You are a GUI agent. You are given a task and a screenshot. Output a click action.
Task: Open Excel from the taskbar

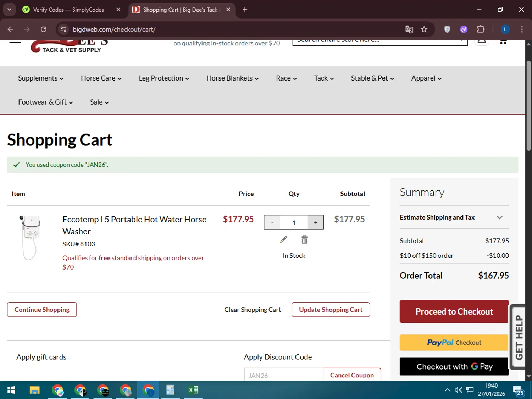(193, 390)
